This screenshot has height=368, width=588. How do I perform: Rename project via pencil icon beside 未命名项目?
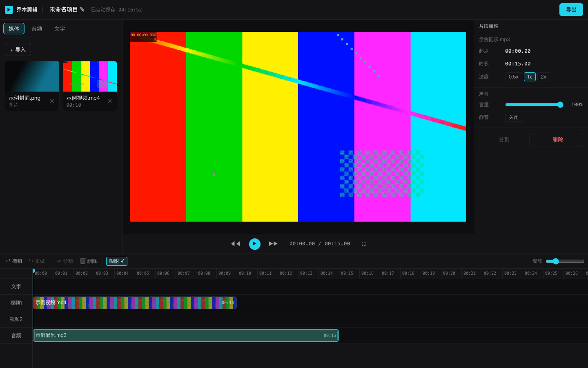click(82, 9)
